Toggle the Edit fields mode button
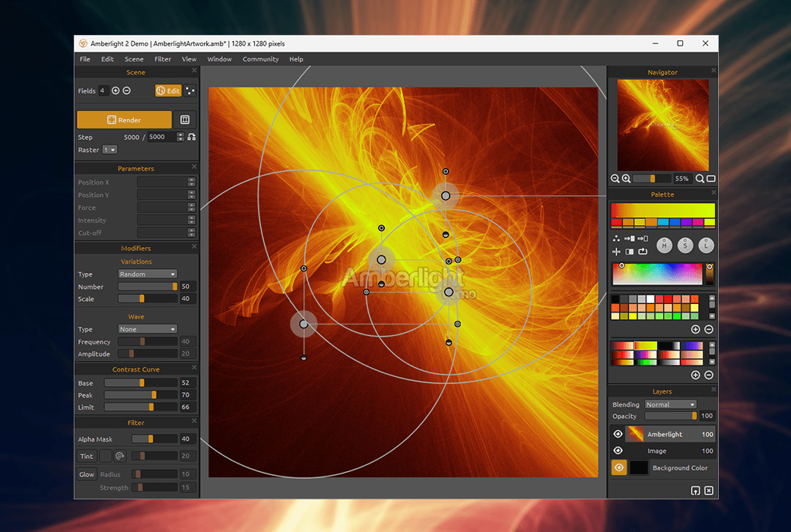This screenshot has width=791, height=532. (168, 90)
